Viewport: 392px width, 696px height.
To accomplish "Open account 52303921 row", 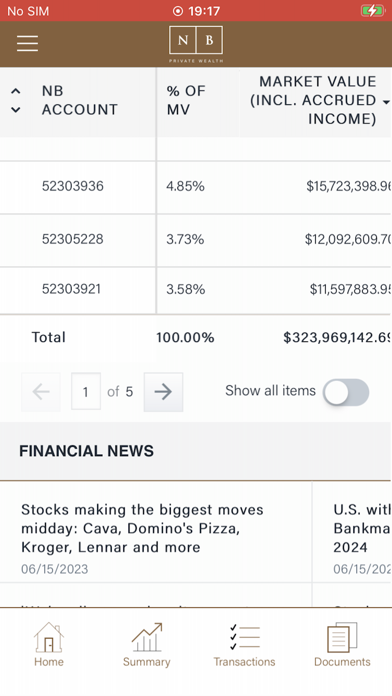I will [196, 290].
